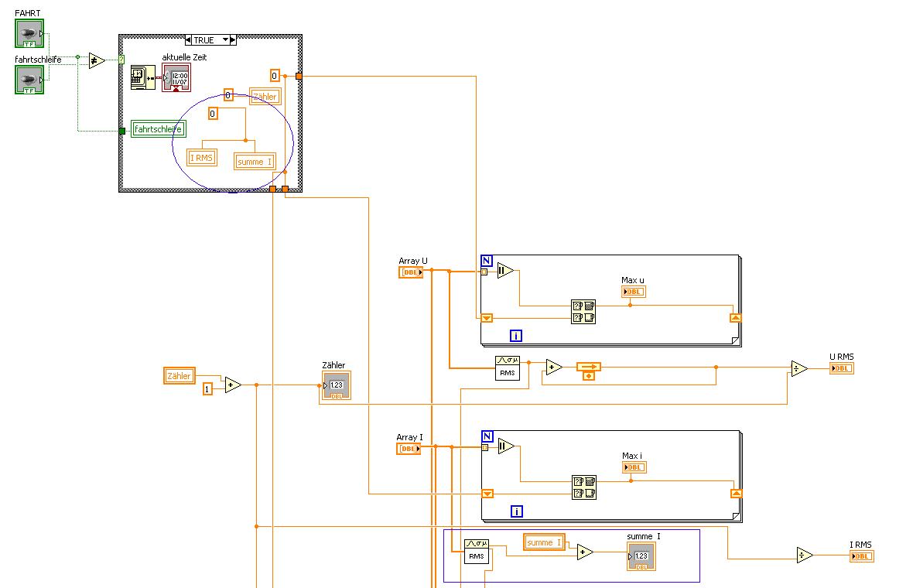Click summe I local variable near lower RMS
The height and width of the screenshot is (588, 913).
544,542
